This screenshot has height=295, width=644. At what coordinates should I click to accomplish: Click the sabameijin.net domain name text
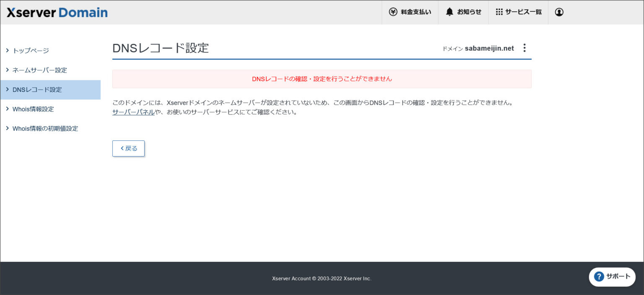(489, 48)
